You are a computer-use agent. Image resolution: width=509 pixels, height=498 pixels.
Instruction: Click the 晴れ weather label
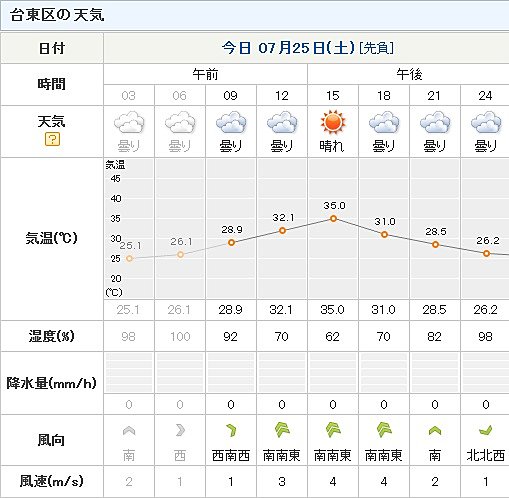(x=332, y=146)
